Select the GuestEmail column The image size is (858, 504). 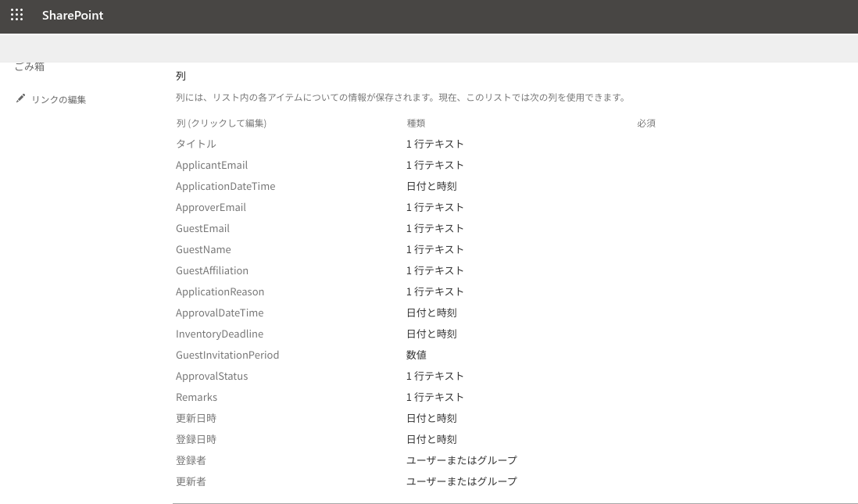tap(202, 228)
